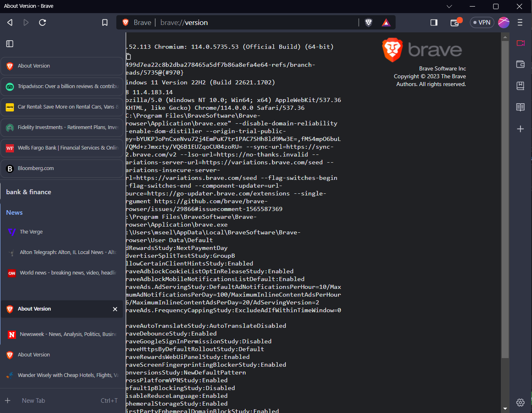Open the Brave Wallet sidebar panel
532x413 pixels.
[521, 64]
